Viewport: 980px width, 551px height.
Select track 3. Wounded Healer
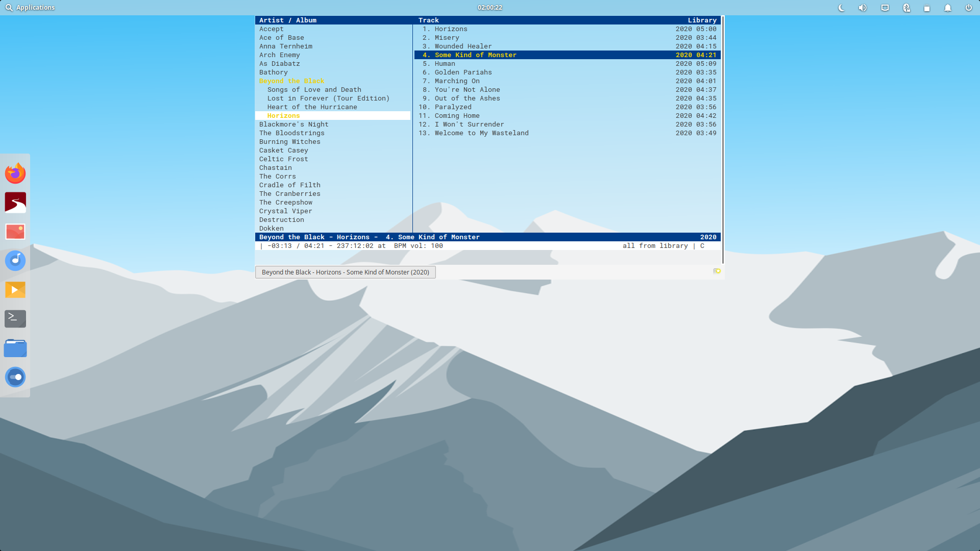pyautogui.click(x=568, y=46)
